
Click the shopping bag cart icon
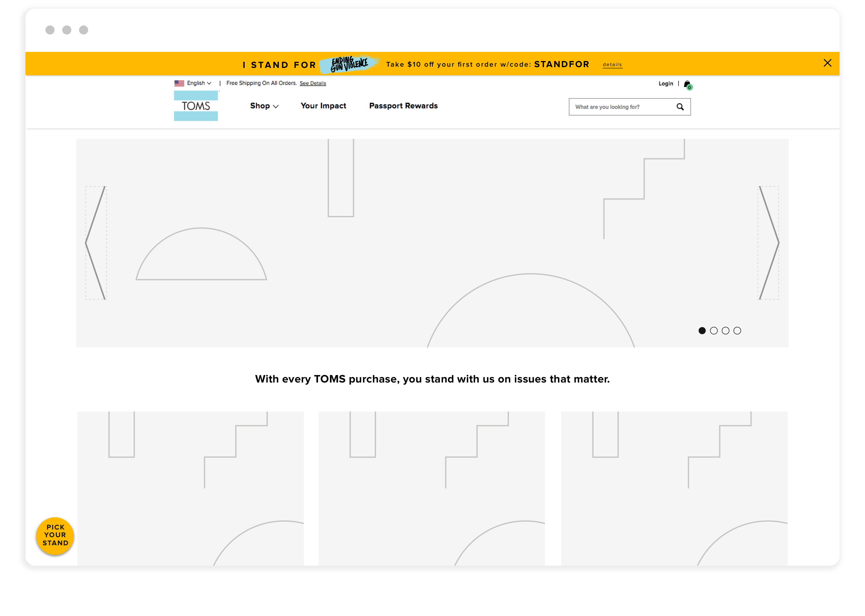click(x=687, y=84)
